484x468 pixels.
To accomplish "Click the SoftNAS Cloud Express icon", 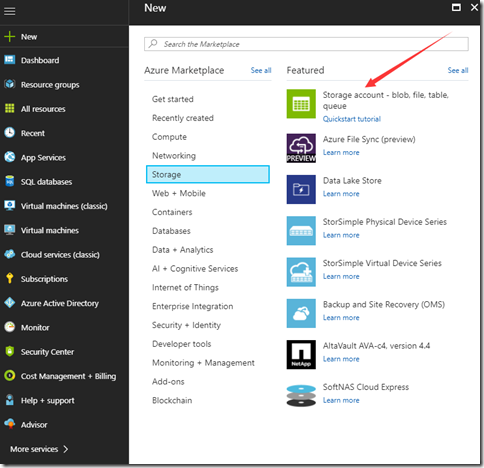I will pyautogui.click(x=301, y=396).
